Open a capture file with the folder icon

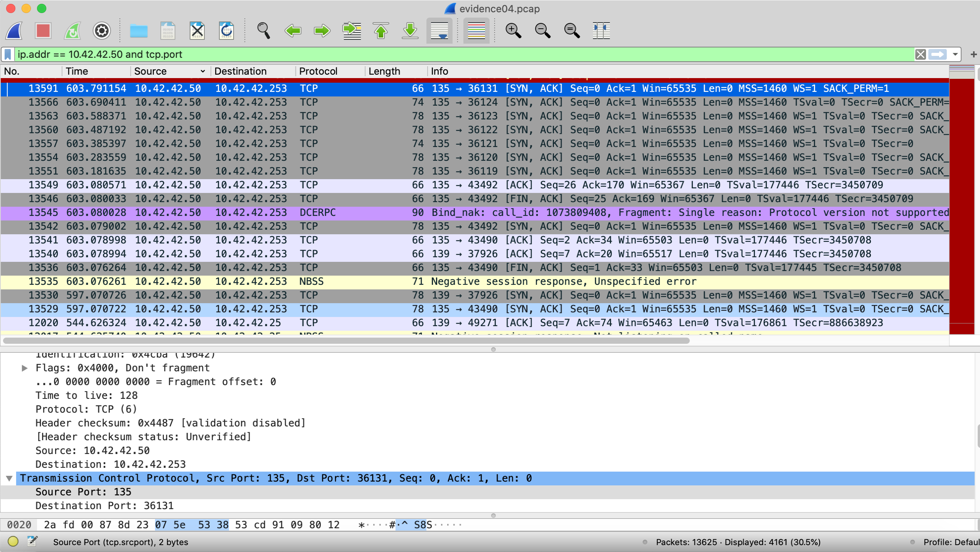(139, 31)
